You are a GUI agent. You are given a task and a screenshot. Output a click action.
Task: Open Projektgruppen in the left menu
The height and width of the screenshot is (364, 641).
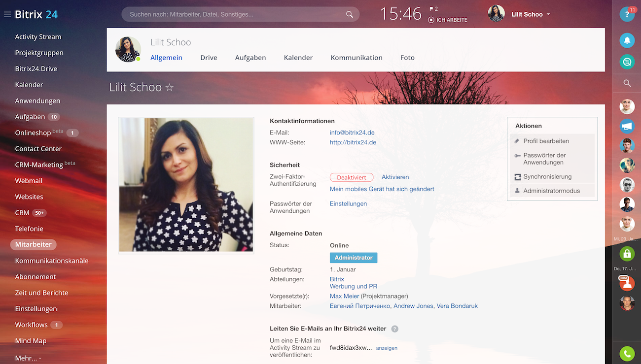[39, 53]
